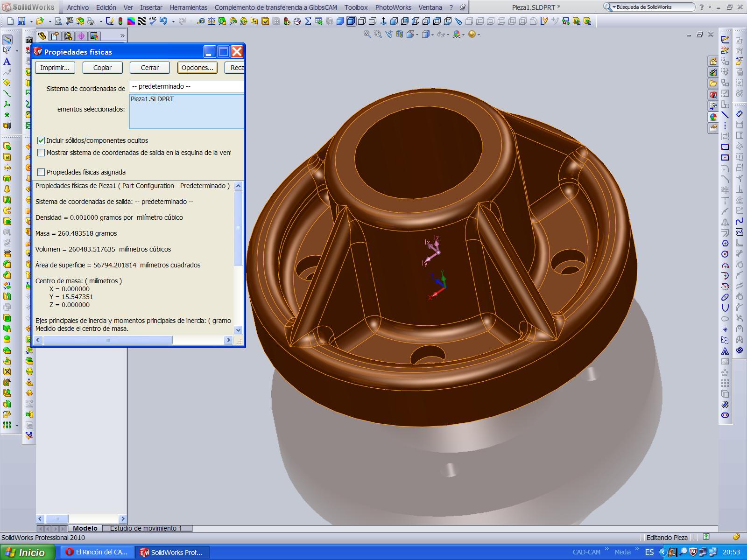Expand the manager tabs chevron
This screenshot has height=560, width=747.
coord(122,36)
